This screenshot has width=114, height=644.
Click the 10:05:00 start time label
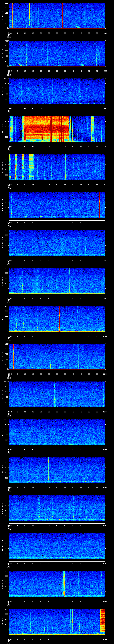9,184
